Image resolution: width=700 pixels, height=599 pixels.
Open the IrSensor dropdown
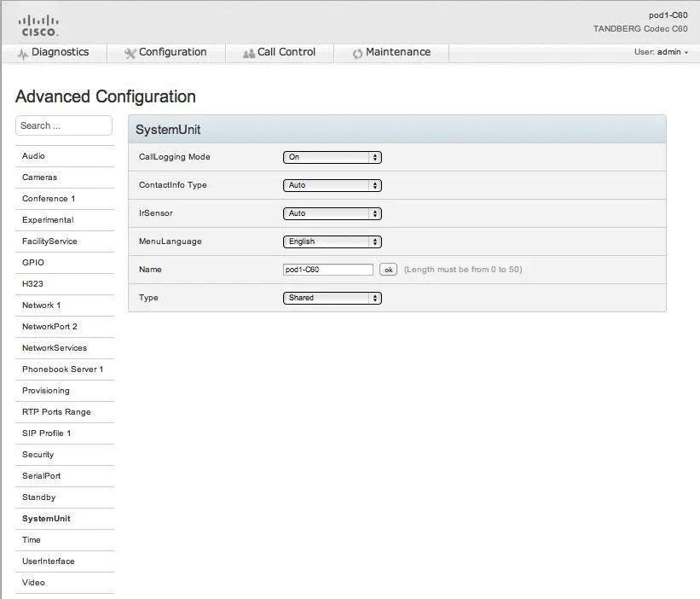tap(333, 213)
